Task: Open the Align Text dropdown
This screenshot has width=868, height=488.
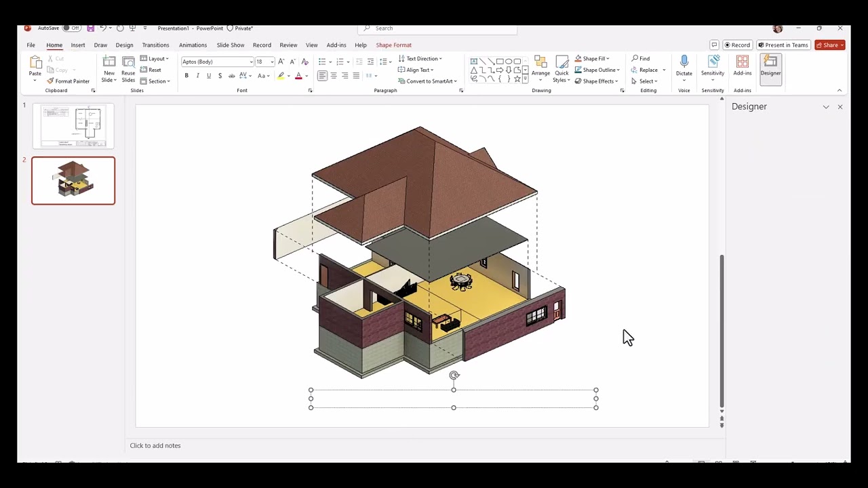Action: click(x=416, y=70)
